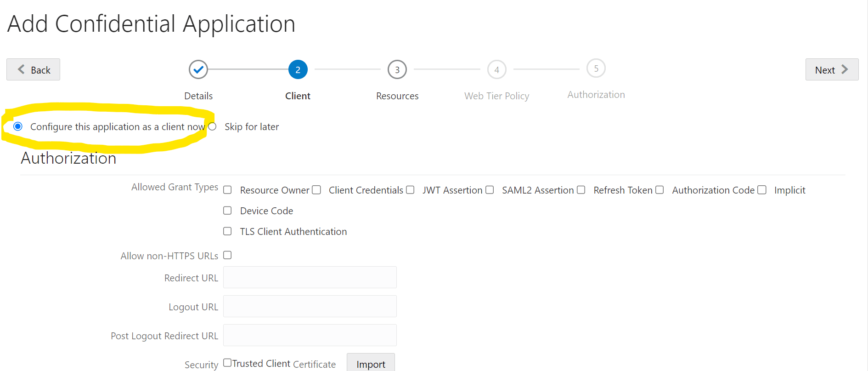This screenshot has height=371, width=868.
Task: Check the Authorization Code checkbox
Action: [659, 190]
